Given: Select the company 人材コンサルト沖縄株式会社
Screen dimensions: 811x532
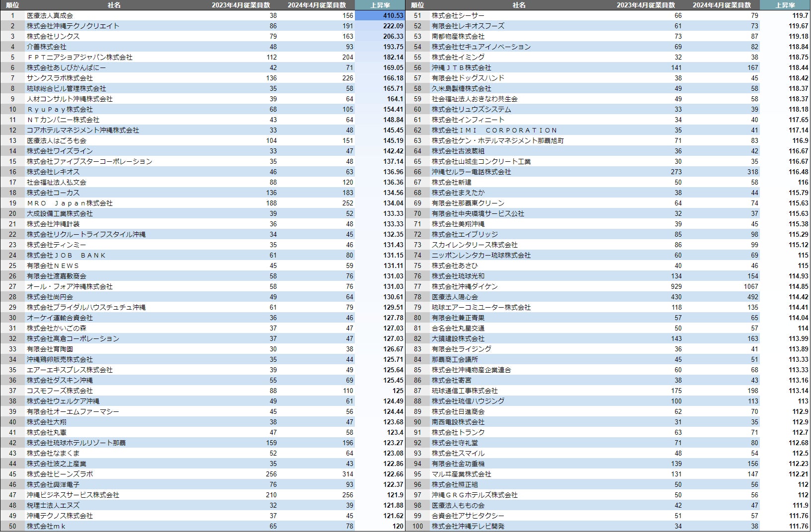Looking at the screenshot, I should [69, 99].
